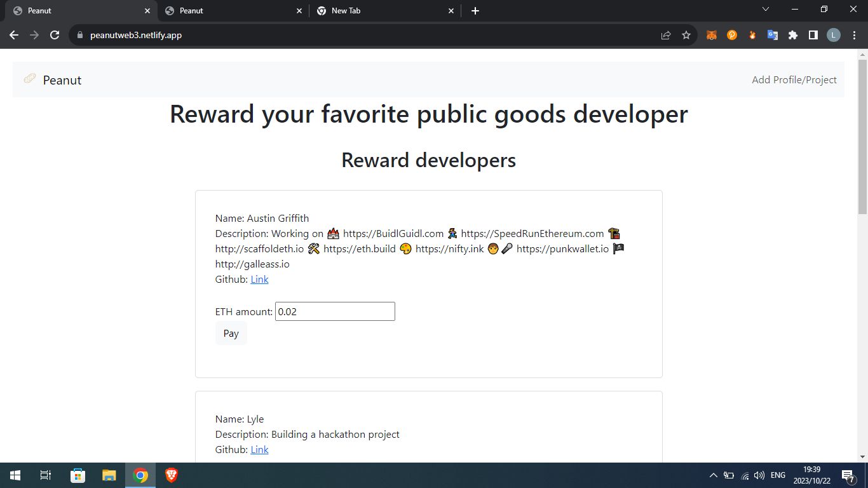Reload the current page

55,35
